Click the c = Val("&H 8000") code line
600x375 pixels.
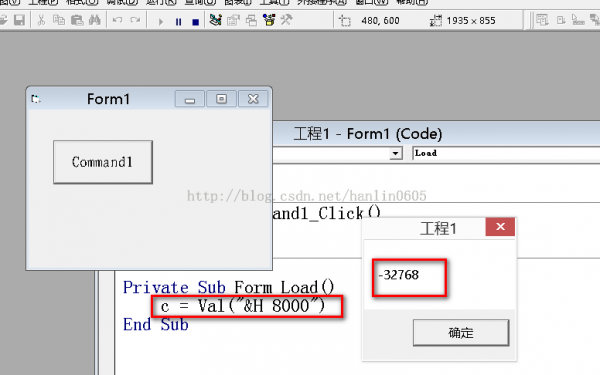point(243,306)
